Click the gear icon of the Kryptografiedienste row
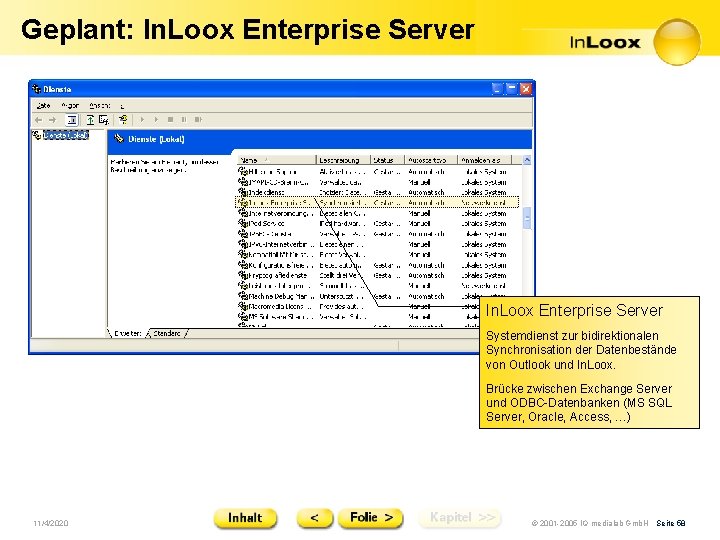This screenshot has height=540, width=720. coord(243,275)
